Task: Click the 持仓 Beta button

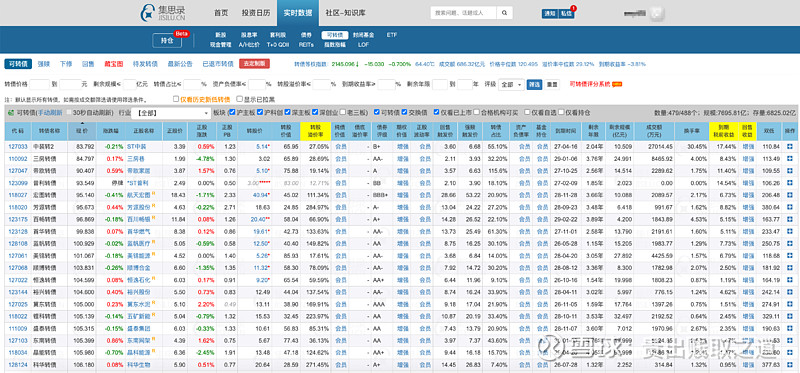Action: point(167,40)
